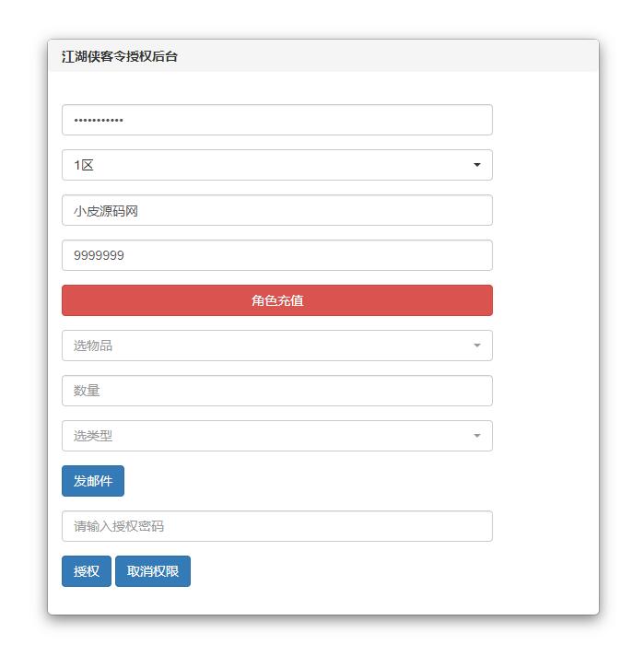Image resolution: width=644 pixels, height=668 pixels.
Task: Click the field showing 9999999
Action: coord(276,255)
